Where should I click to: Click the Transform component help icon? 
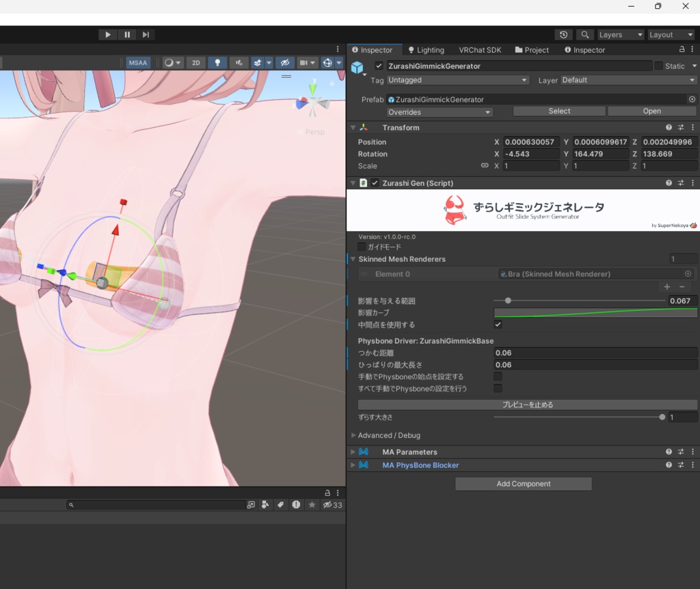(x=669, y=127)
